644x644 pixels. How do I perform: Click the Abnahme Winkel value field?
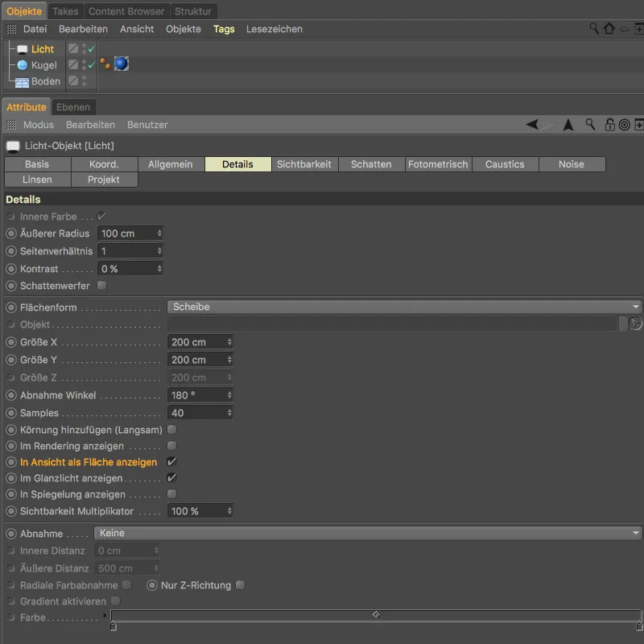[200, 395]
